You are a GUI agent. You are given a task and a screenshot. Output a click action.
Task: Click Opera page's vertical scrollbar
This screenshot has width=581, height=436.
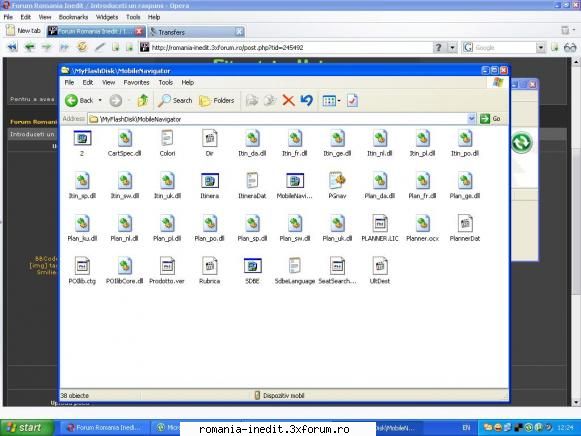[x=576, y=232]
